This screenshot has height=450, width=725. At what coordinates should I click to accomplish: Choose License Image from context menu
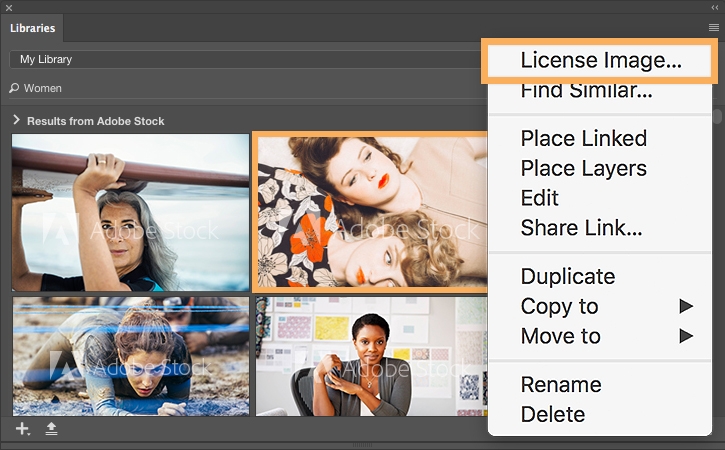[x=600, y=61]
